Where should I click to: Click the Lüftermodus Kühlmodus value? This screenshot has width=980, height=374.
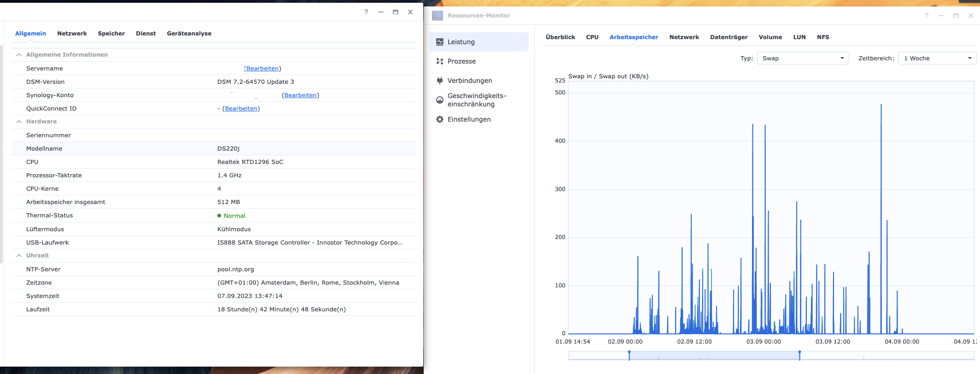234,229
